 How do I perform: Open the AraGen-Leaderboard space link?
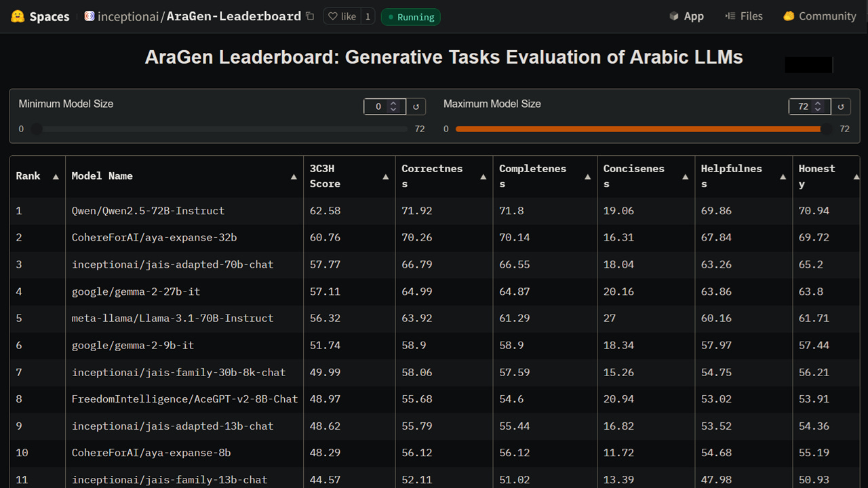[234, 16]
